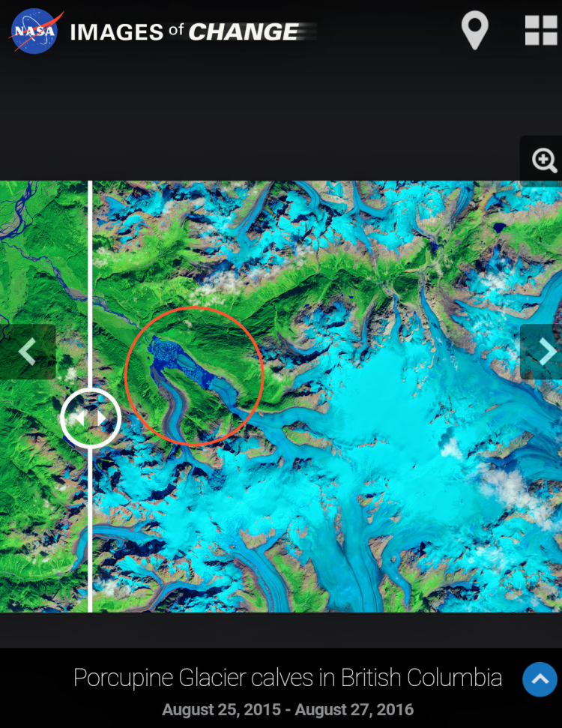This screenshot has height=728, width=562.
Task: Open the grid gallery view
Action: coord(541,31)
